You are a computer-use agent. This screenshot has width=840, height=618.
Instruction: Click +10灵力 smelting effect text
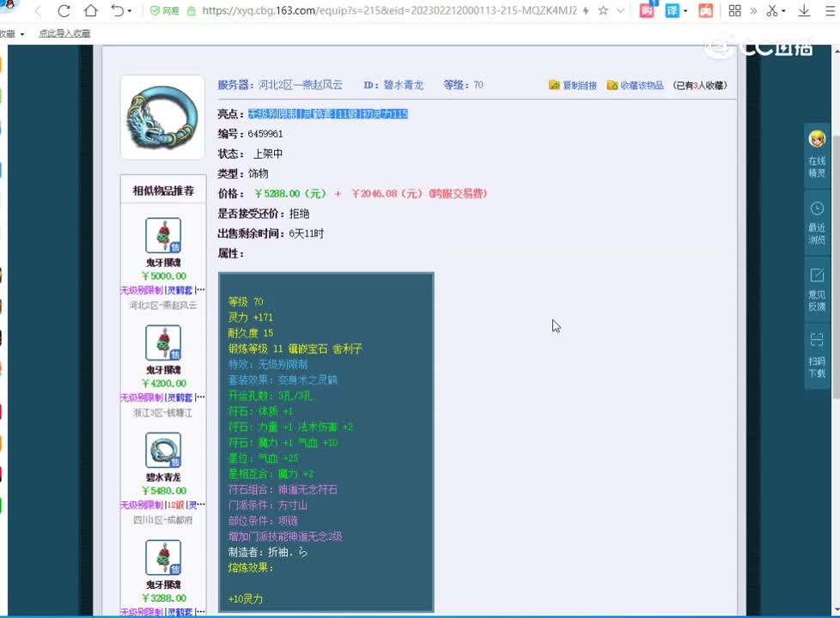point(246,599)
